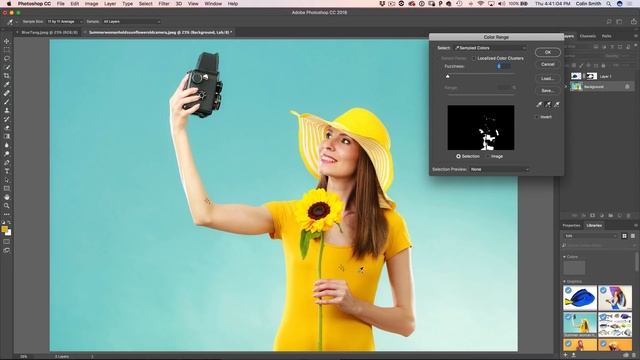Swap foreground and background colors
The height and width of the screenshot is (360, 640).
pos(9,223)
